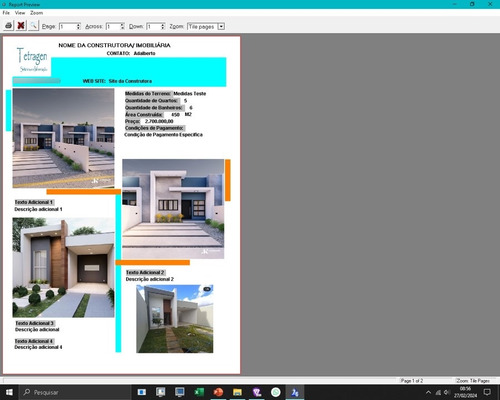Click the wood-panel house photo at lower left
Viewport: 500px width, 400px height.
pos(63,267)
